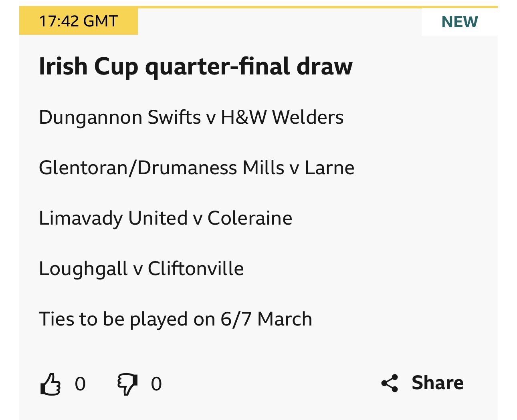Click the Ties to be played line
This screenshot has height=420, width=517.
click(175, 319)
